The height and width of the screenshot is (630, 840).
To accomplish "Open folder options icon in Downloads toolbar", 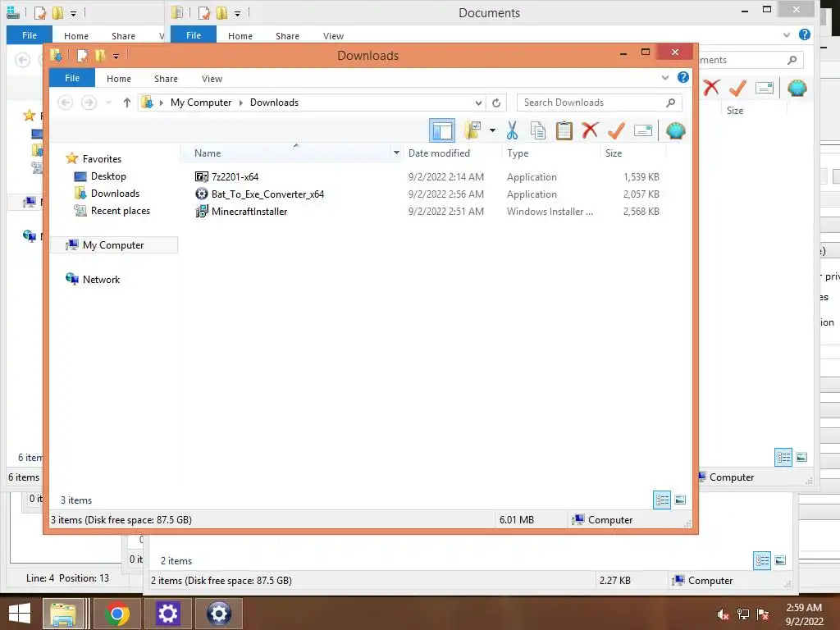I will 473,130.
